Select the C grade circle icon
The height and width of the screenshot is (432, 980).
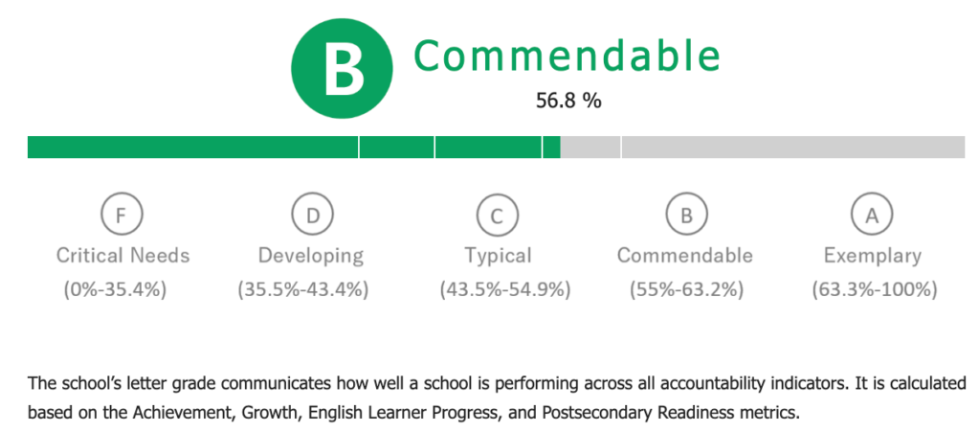point(497,216)
